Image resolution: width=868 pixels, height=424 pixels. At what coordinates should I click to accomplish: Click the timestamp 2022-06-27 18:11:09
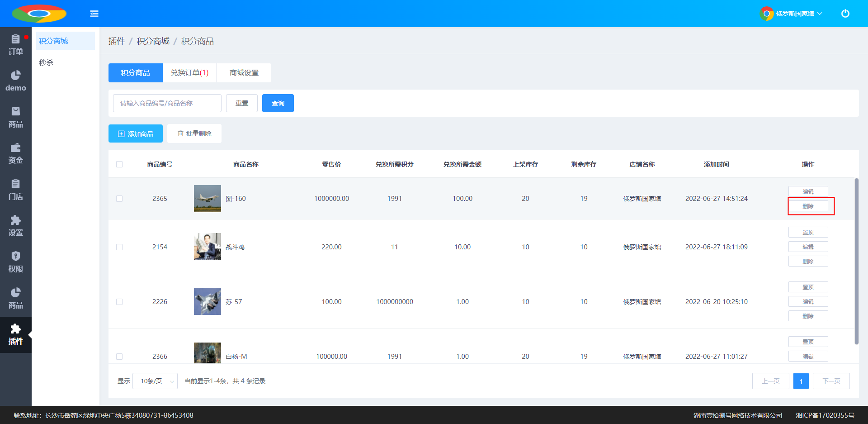(x=717, y=247)
